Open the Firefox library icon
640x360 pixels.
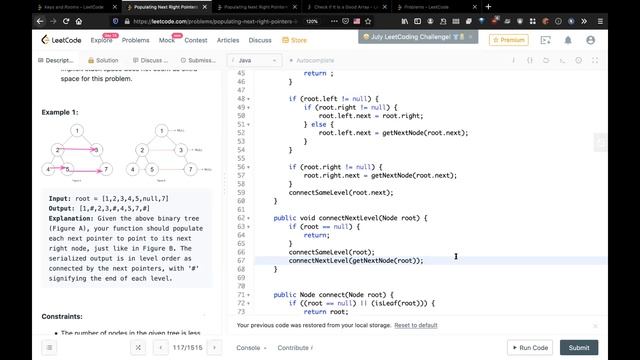click(404, 21)
